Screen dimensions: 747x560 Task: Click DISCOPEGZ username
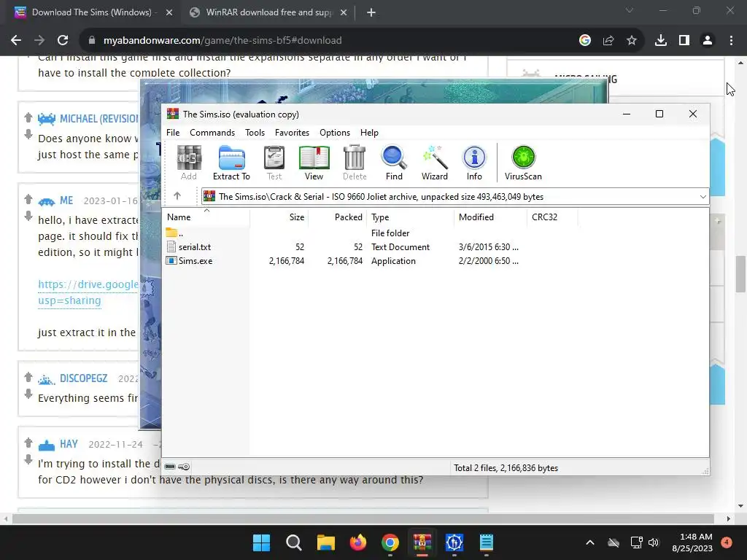coord(83,378)
